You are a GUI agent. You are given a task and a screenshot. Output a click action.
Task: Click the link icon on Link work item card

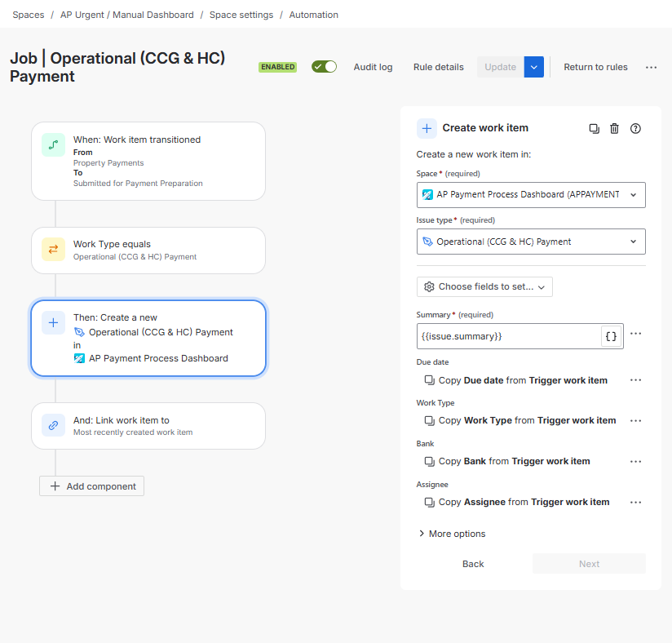click(x=54, y=425)
